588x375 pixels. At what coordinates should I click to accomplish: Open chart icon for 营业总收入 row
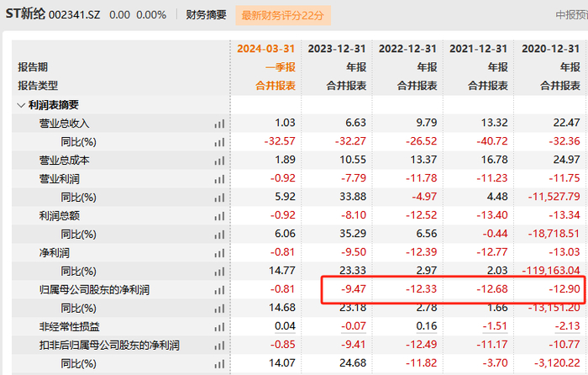(220, 124)
